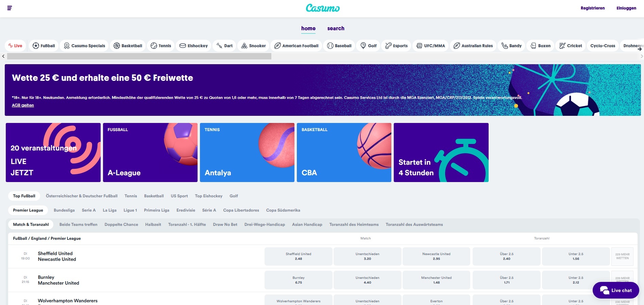This screenshot has width=644, height=305.
Task: Open the Tennis Antalya tile
Action: pyautogui.click(x=247, y=152)
